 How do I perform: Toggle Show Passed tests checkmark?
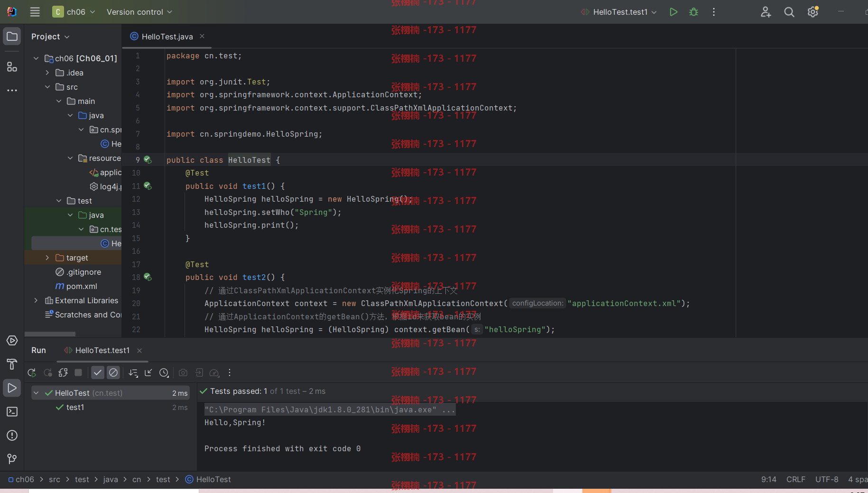(98, 373)
